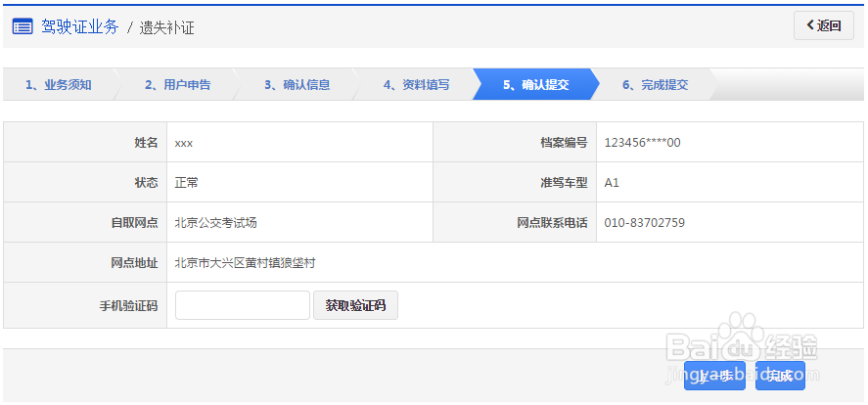Click the 准驾车型 value A1
This screenshot has width=868, height=405.
click(x=612, y=183)
